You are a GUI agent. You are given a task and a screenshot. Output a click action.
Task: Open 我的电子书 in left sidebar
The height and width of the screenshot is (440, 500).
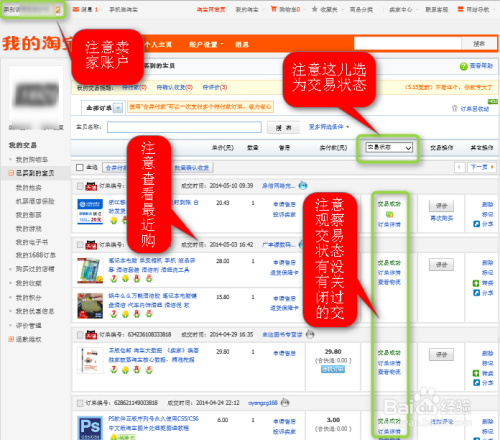[32, 242]
